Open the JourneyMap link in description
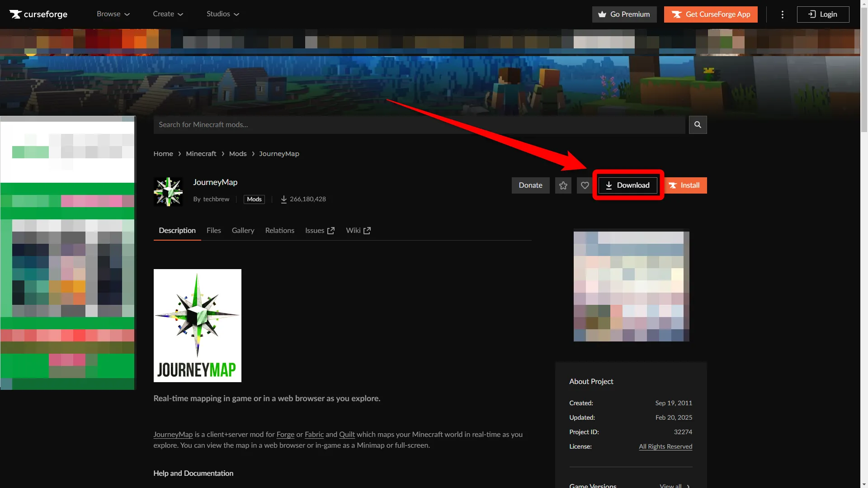 click(x=173, y=435)
